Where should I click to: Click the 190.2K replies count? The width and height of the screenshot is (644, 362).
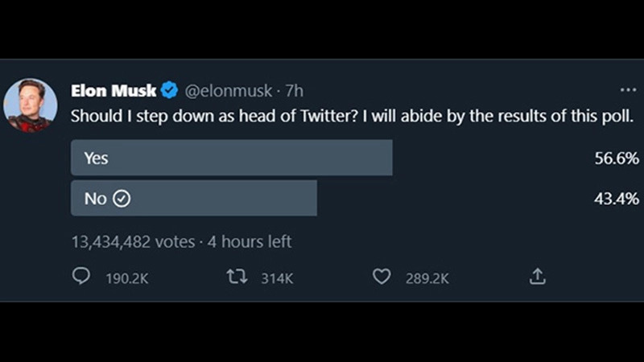click(127, 278)
